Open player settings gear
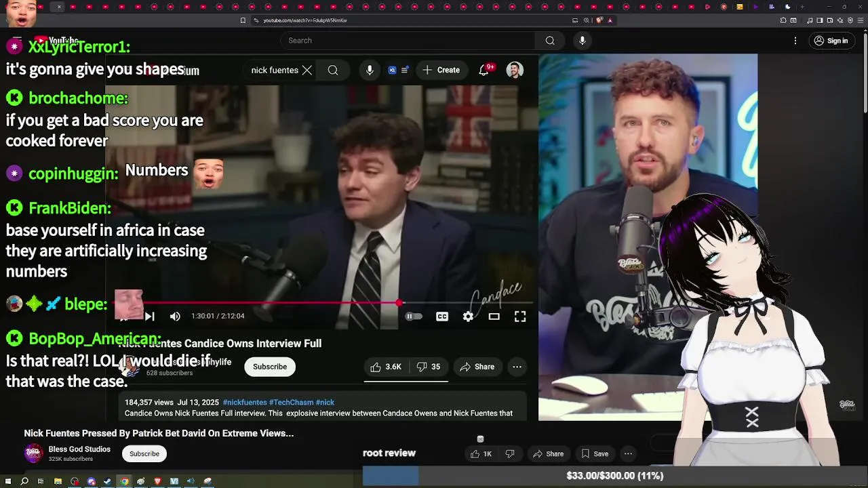 (x=468, y=317)
